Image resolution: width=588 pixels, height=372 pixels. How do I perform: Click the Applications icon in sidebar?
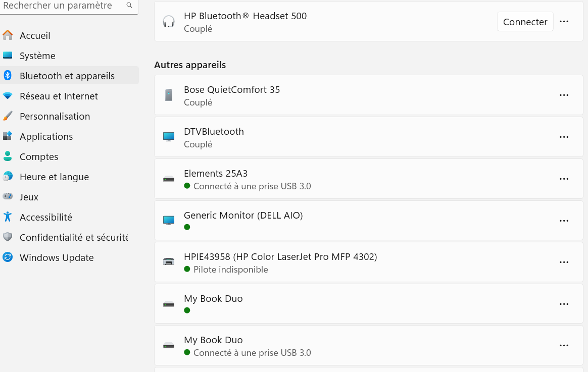8,136
